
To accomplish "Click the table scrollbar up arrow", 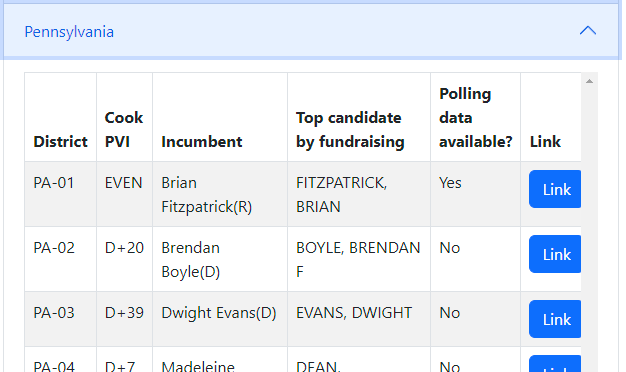I will (x=589, y=81).
